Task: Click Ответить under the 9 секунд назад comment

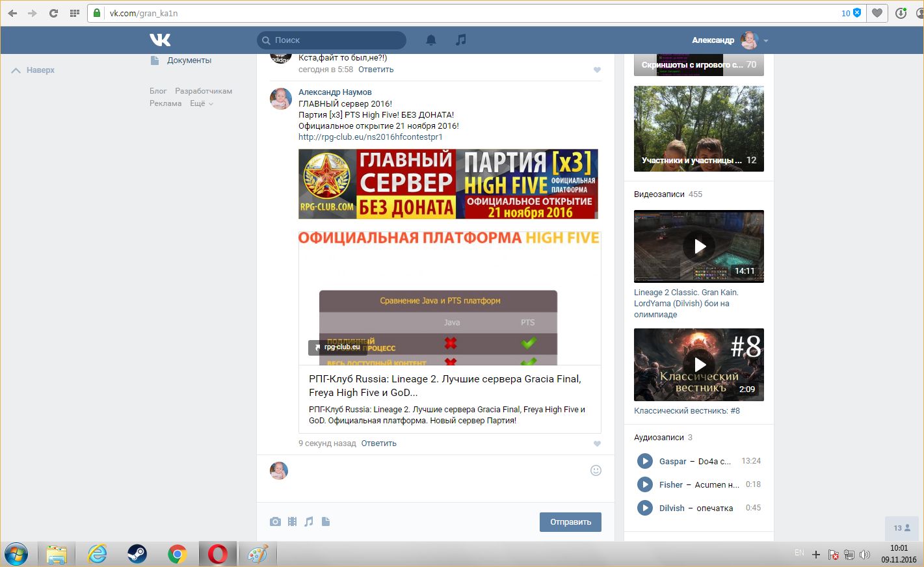Action: tap(379, 443)
